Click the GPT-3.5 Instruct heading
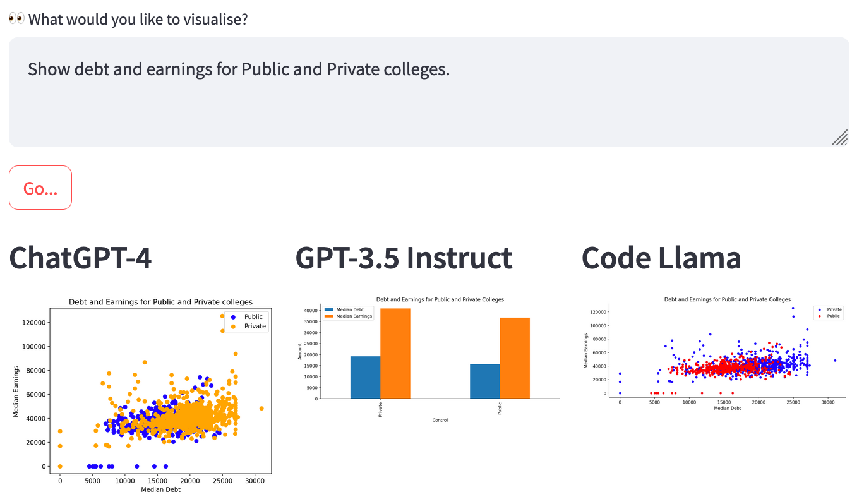The image size is (864, 504). 404,258
